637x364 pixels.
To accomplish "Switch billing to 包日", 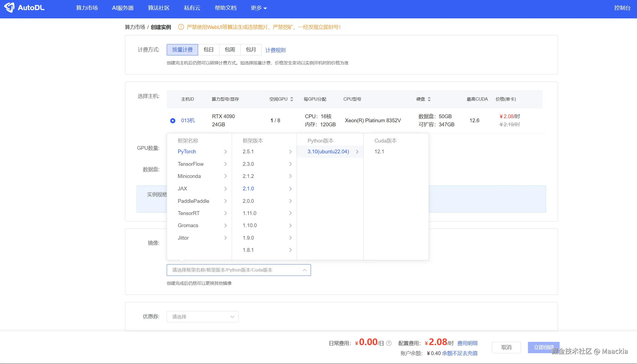I will coord(208,50).
